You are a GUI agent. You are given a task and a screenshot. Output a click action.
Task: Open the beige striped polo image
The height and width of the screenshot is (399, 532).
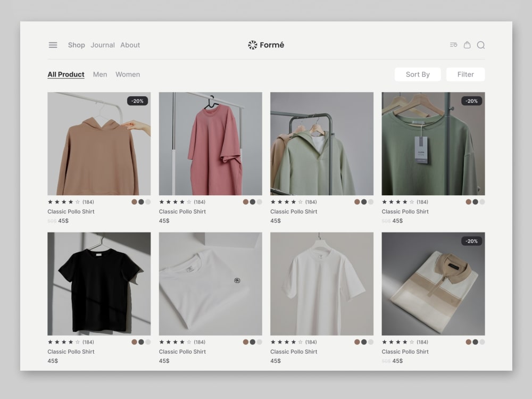[x=433, y=284]
